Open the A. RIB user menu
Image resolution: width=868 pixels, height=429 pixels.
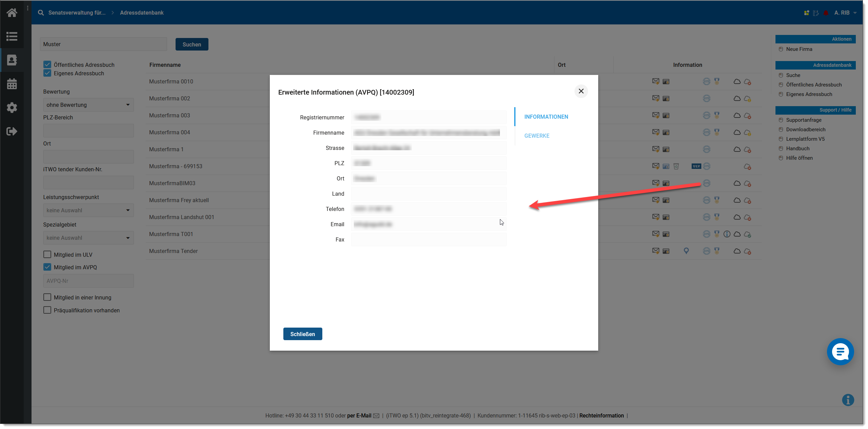coord(845,13)
